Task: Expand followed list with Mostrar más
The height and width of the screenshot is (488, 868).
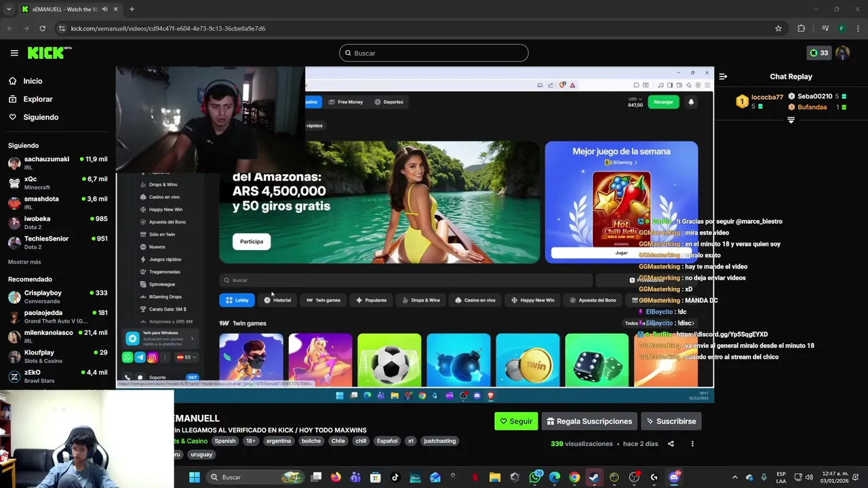Action: click(x=24, y=262)
